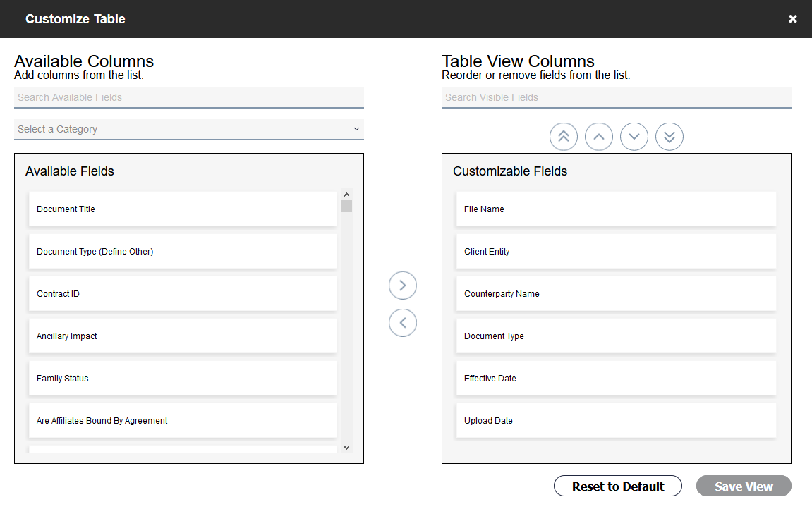
Task: Remove selected field with left arrow icon
Action: 403,323
